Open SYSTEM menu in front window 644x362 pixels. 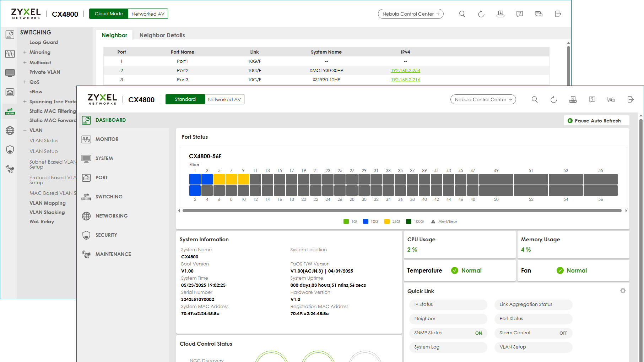coord(104,158)
